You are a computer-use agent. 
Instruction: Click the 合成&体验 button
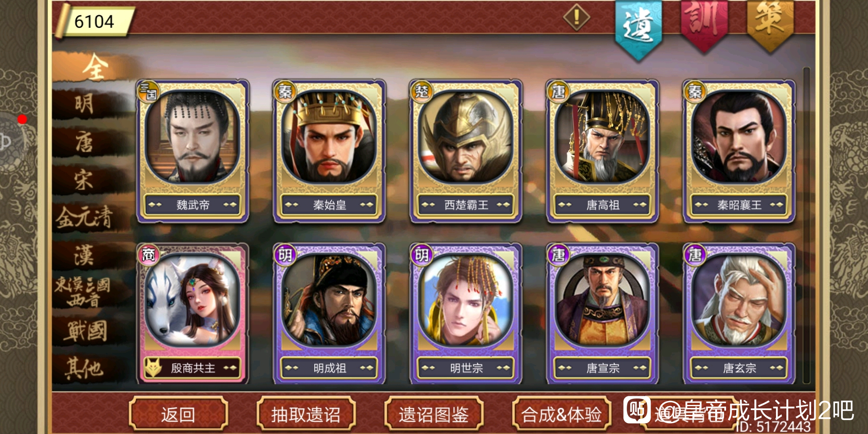click(x=562, y=414)
